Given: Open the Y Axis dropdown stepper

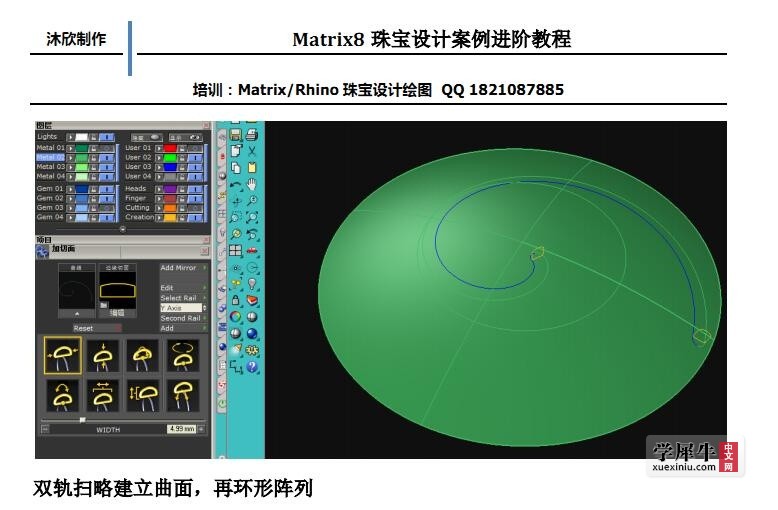Looking at the screenshot, I should pos(204,308).
